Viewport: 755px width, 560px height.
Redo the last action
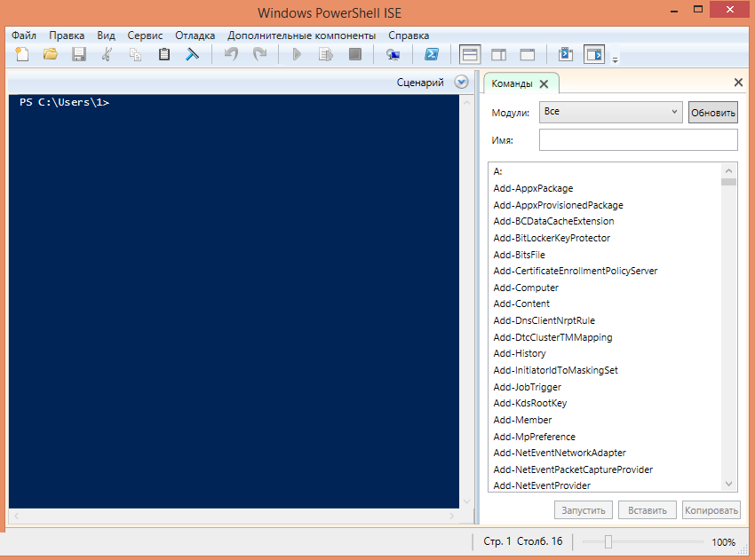(259, 54)
